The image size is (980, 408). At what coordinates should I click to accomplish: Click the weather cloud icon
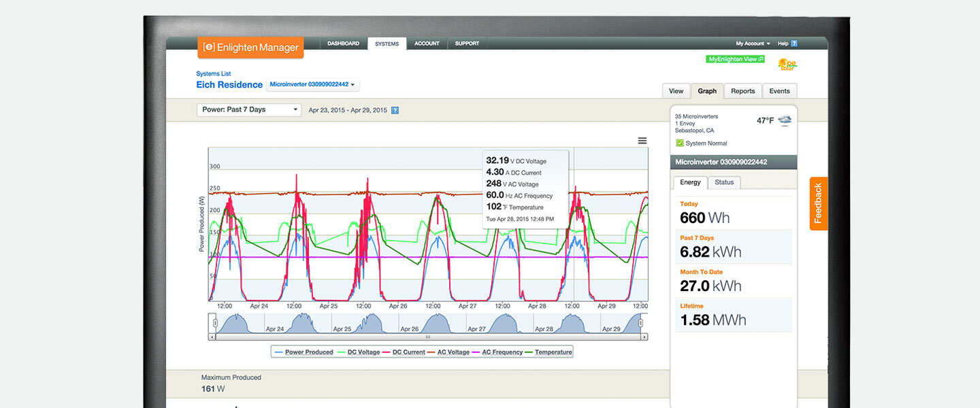tap(785, 121)
